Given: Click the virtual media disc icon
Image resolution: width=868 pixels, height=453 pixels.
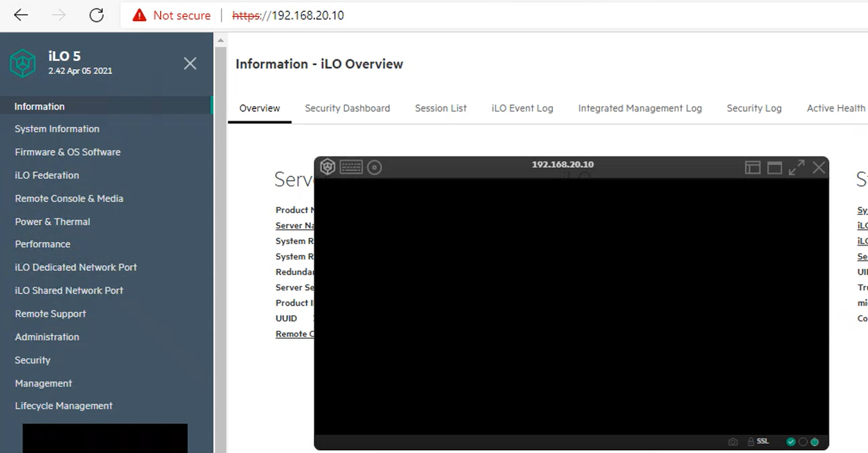Looking at the screenshot, I should [x=374, y=167].
